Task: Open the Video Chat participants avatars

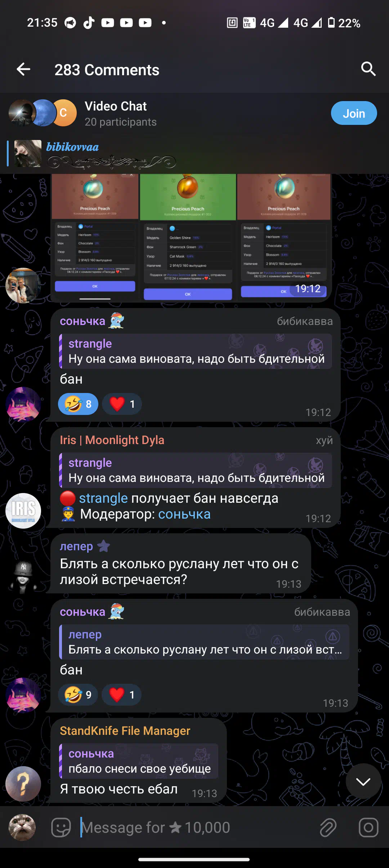Action: point(43,113)
